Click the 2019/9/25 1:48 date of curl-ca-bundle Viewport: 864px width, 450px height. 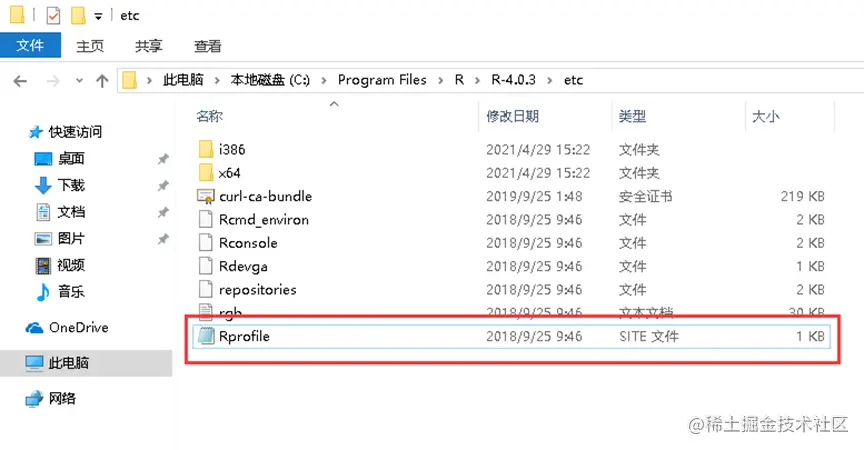tap(534, 196)
